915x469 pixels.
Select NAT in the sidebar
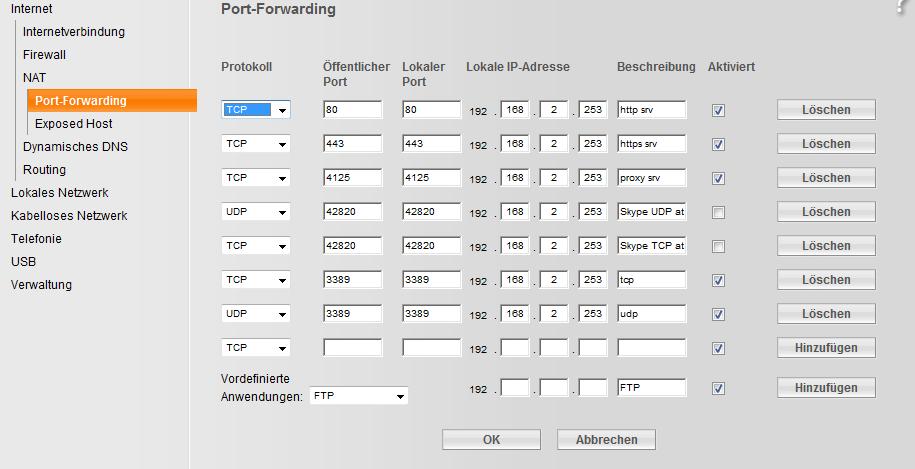point(34,78)
